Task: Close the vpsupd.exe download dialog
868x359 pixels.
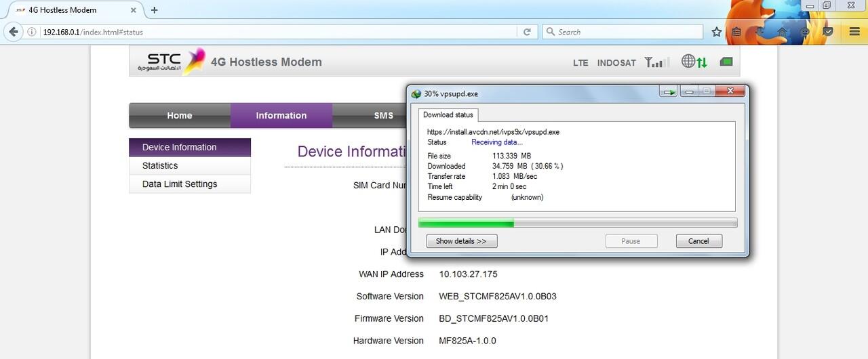Action: pyautogui.click(x=731, y=91)
